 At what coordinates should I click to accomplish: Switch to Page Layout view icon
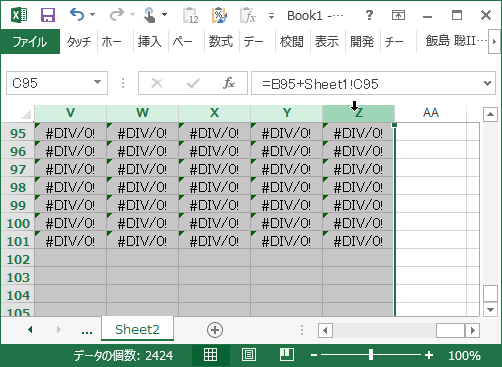249,355
